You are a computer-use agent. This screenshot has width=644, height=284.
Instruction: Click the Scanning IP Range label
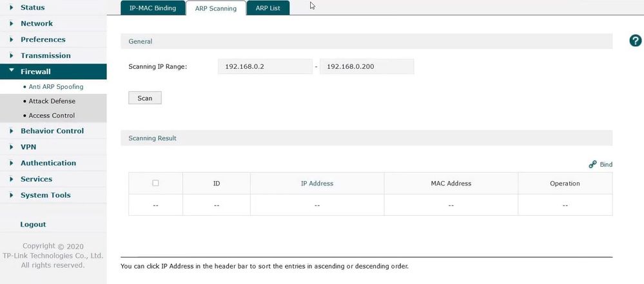point(158,66)
